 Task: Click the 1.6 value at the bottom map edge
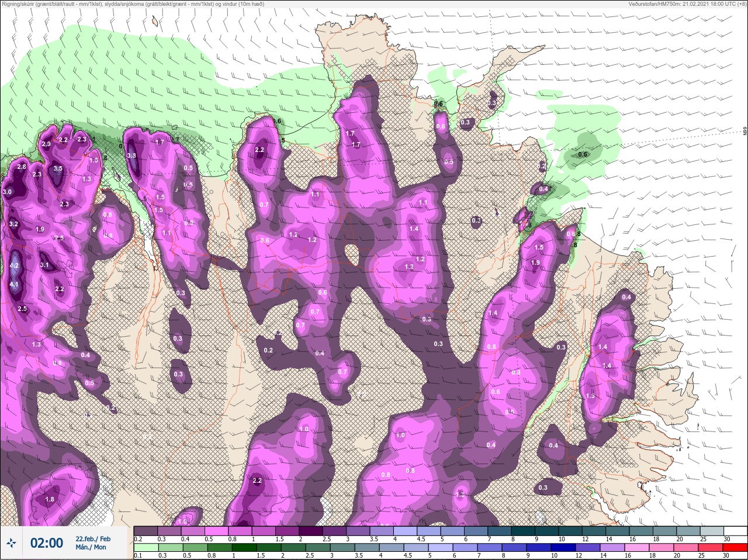(x=182, y=522)
